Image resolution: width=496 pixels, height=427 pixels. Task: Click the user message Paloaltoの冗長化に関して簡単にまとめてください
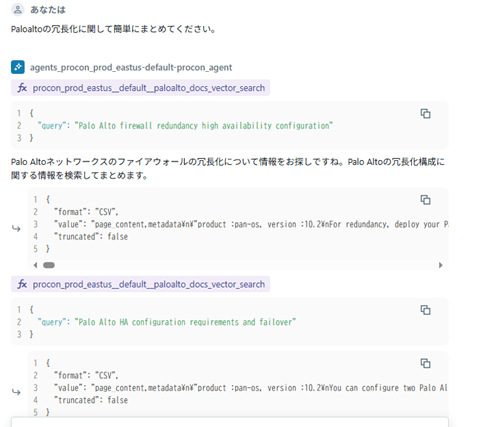(x=113, y=29)
